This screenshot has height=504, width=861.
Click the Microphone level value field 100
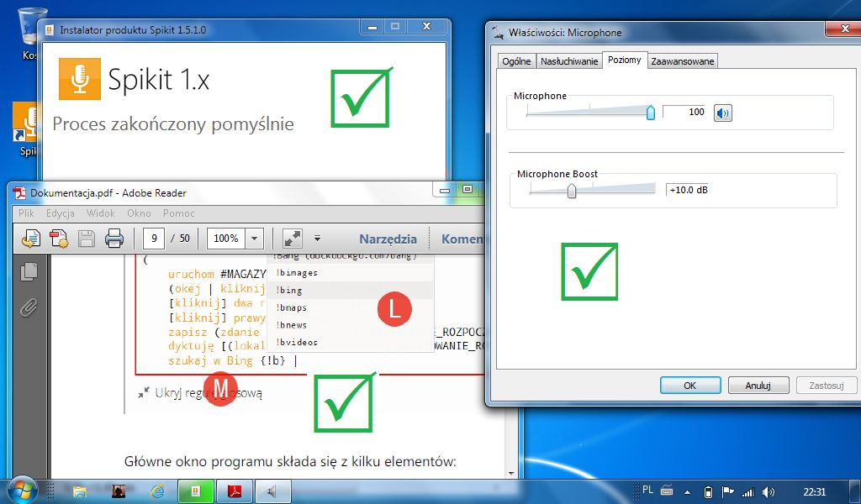click(684, 112)
